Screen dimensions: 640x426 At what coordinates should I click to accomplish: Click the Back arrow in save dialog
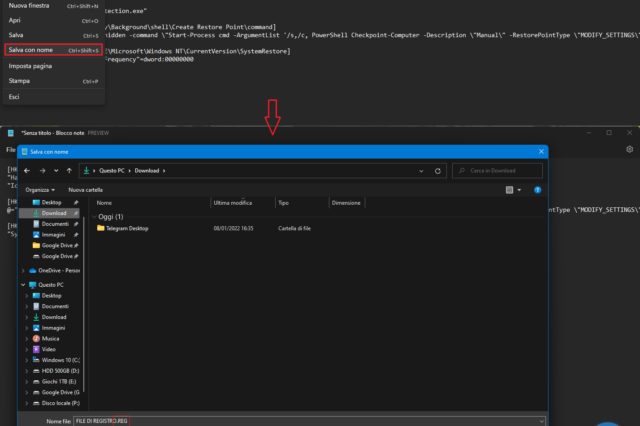tap(27, 171)
